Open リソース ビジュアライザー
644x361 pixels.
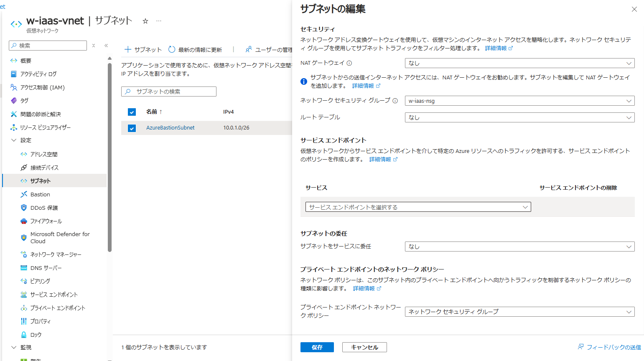tap(45, 127)
